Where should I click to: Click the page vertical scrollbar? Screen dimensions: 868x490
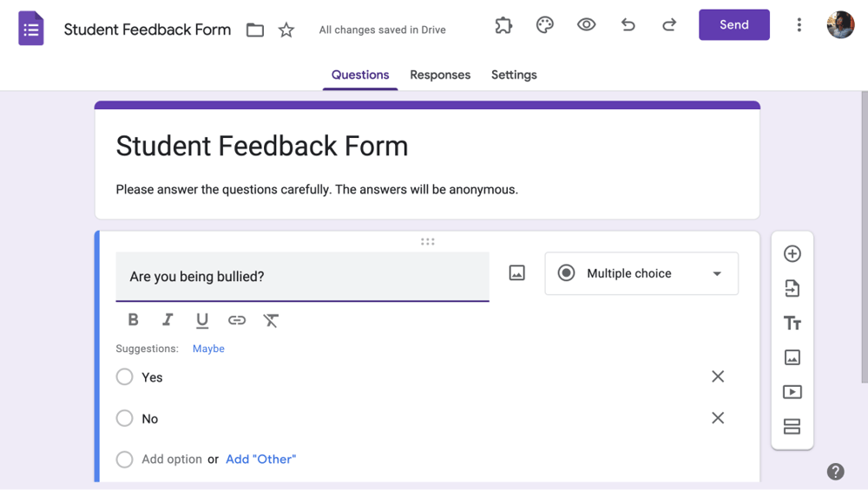coord(865,238)
